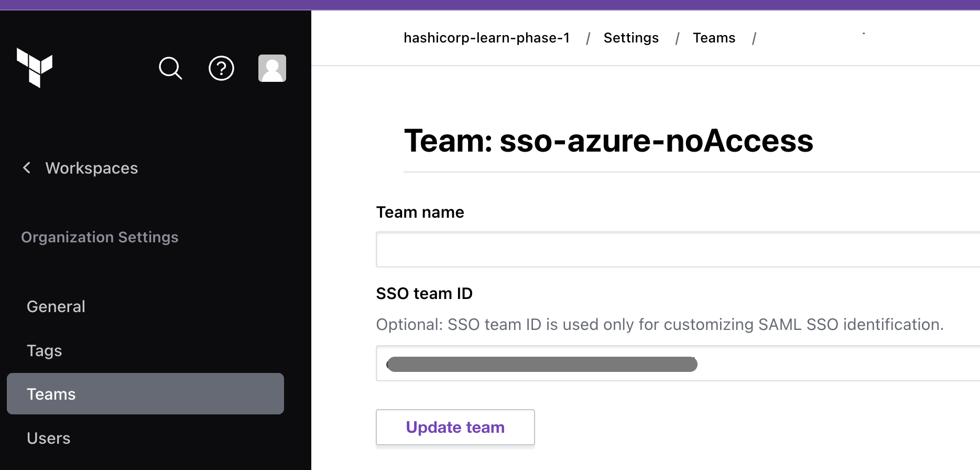Viewport: 980px width, 470px height.
Task: Select the highlighted Teams sidebar item
Action: [x=145, y=394]
